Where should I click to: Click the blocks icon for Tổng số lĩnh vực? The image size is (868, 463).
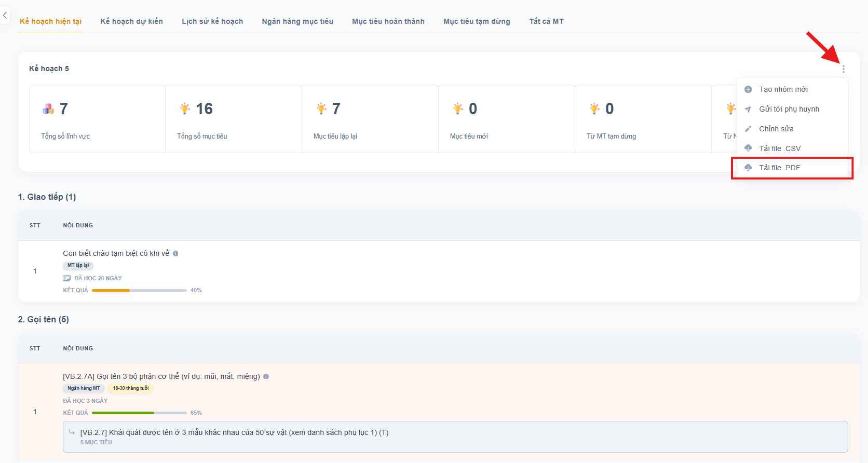coord(48,109)
